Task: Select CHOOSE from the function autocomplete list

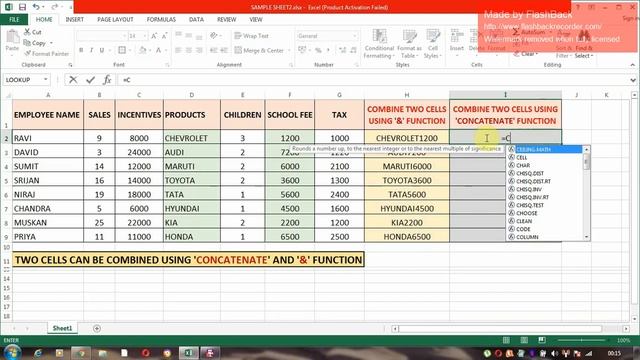Action: [545, 213]
